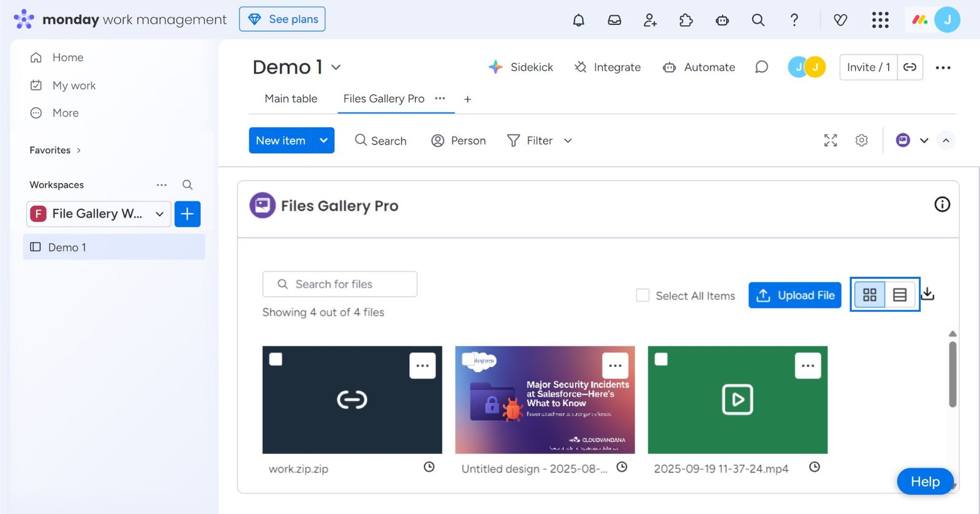Switch to grid view layout
This screenshot has width=980, height=514.
(869, 295)
